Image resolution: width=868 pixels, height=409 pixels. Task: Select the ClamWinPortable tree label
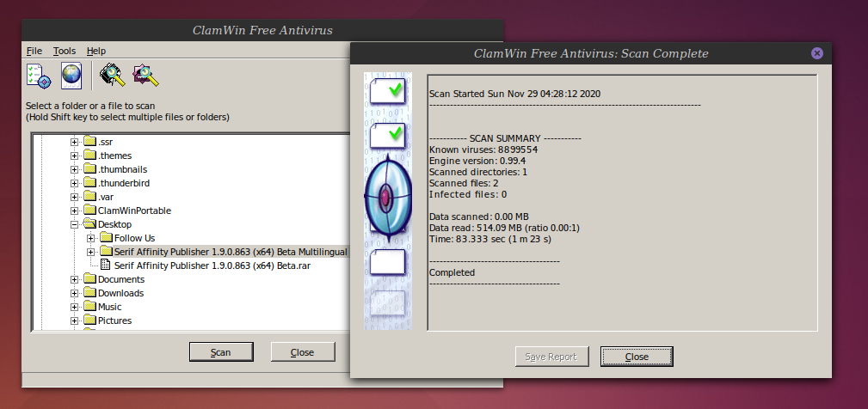click(x=134, y=211)
